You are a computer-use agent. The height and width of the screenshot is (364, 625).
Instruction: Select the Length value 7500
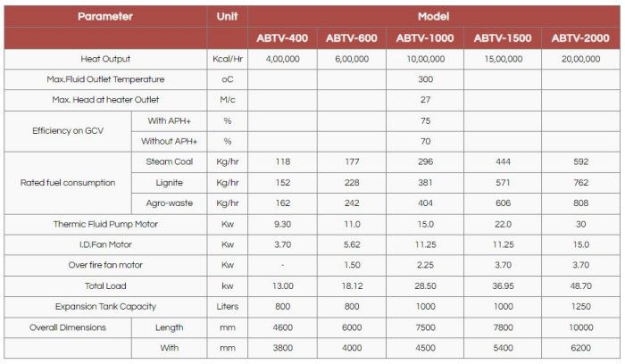click(425, 327)
